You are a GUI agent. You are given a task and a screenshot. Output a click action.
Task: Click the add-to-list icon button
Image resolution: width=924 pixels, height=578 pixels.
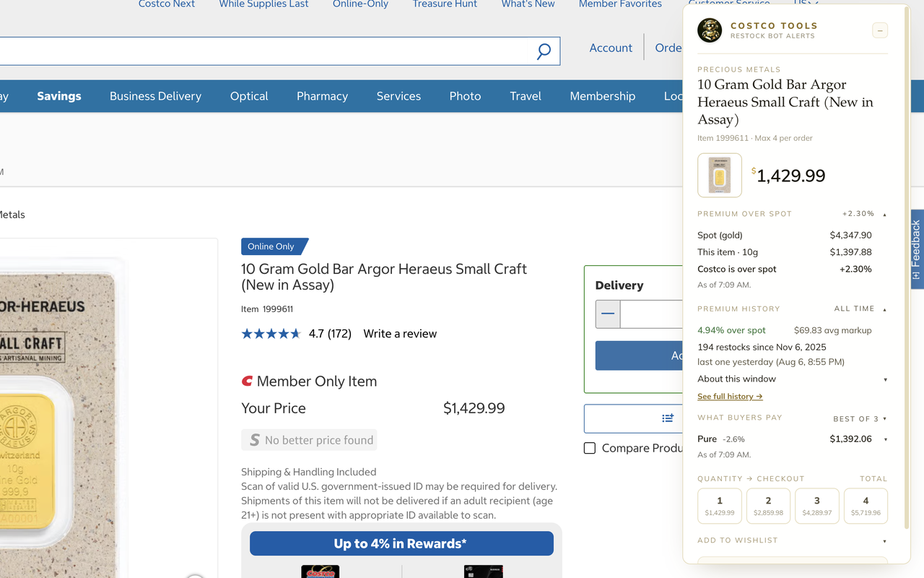tap(668, 418)
